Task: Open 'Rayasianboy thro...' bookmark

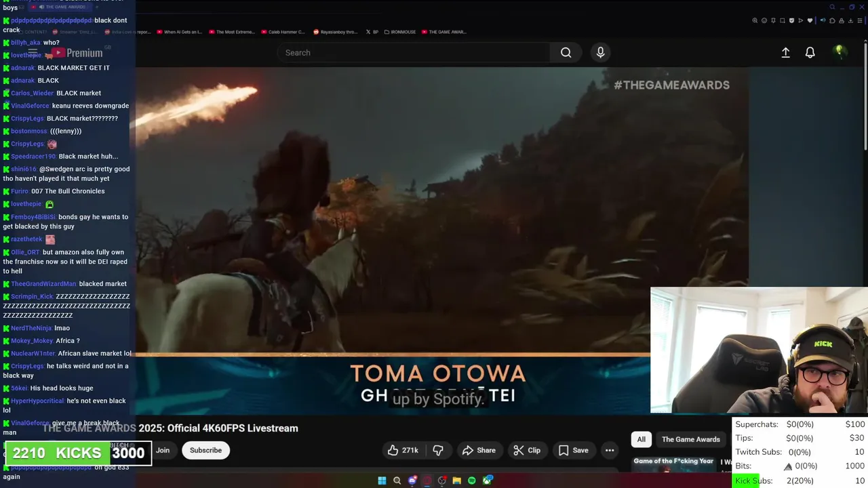Action: (x=334, y=32)
